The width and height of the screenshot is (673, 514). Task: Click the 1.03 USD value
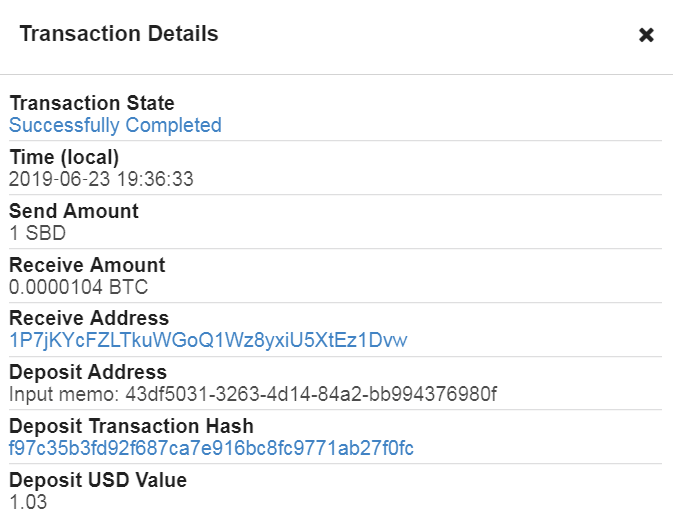28,502
